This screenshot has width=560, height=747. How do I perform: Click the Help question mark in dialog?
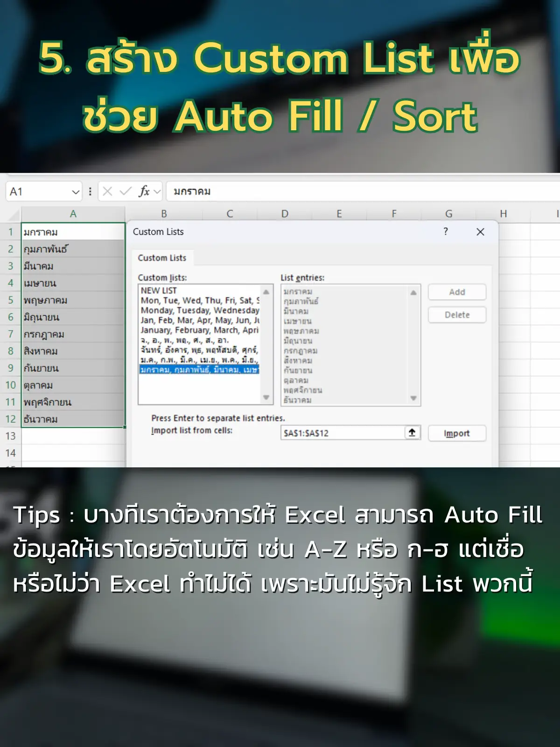(x=446, y=232)
